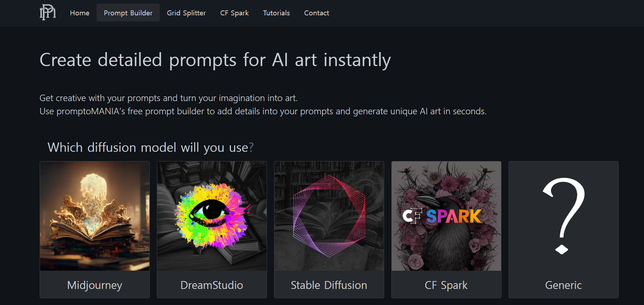
Task: Click the Stable Diffusion card label
Action: [x=329, y=285]
